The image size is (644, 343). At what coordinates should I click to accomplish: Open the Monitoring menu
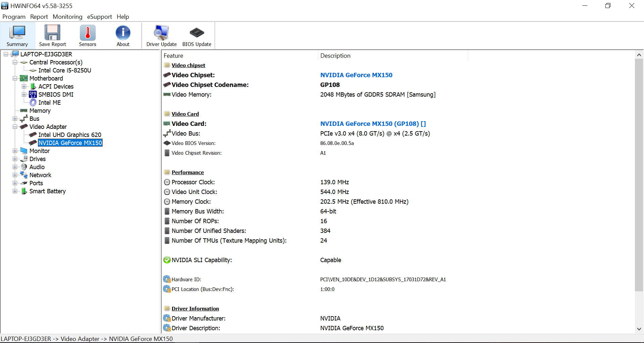(67, 17)
